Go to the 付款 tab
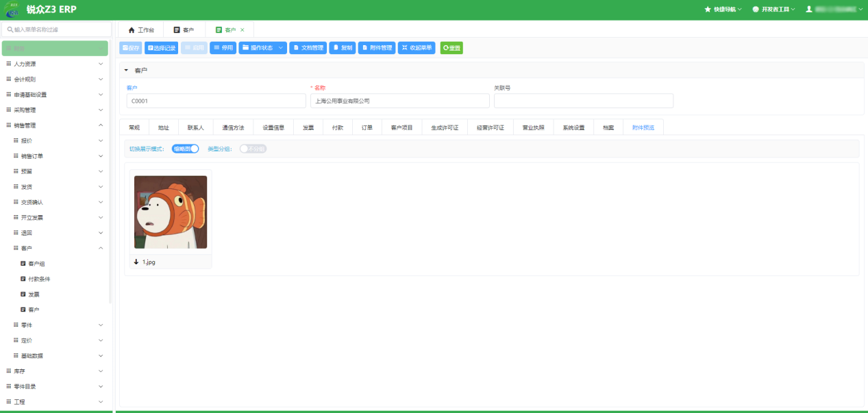 coord(338,128)
